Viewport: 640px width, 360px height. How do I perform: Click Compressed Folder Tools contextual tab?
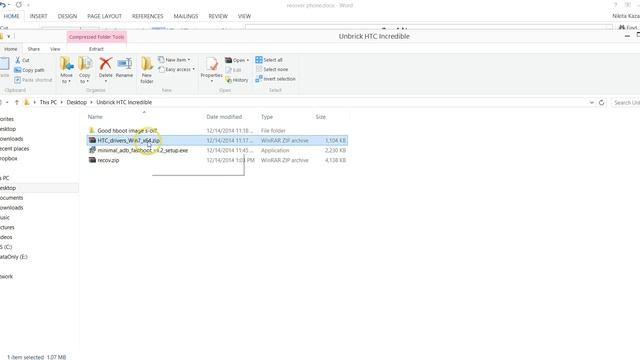pyautogui.click(x=96, y=37)
